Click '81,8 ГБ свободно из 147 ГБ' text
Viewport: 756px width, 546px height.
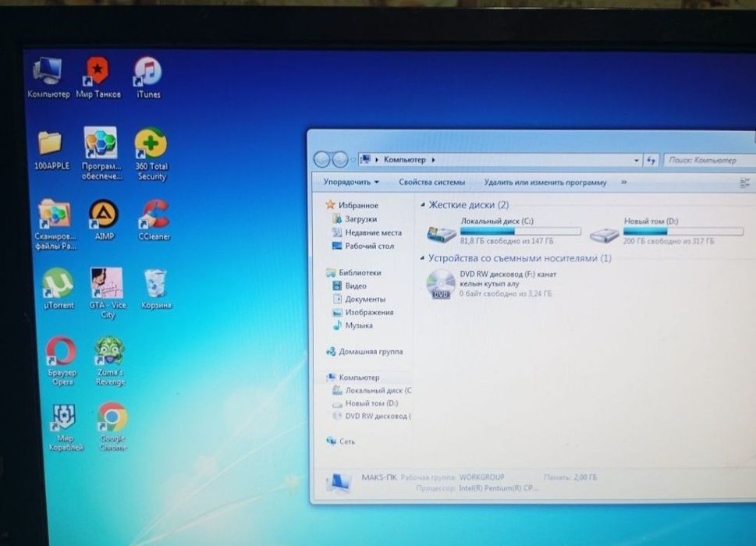(507, 240)
